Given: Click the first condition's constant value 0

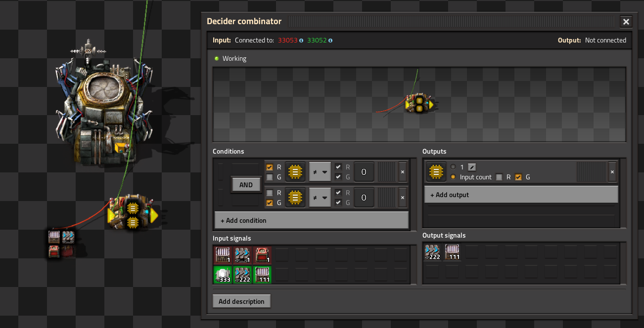Looking at the screenshot, I should (364, 171).
